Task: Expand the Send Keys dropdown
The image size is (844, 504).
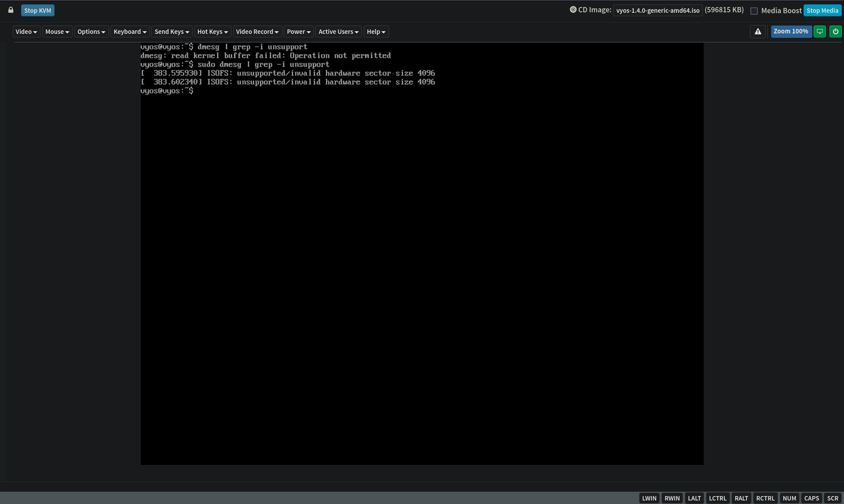Action: tap(172, 32)
